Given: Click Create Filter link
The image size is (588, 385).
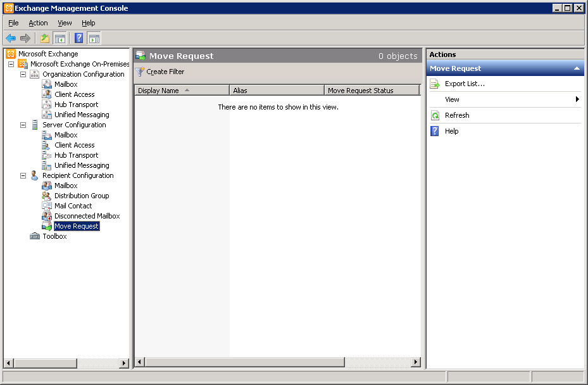Looking at the screenshot, I should 165,72.
